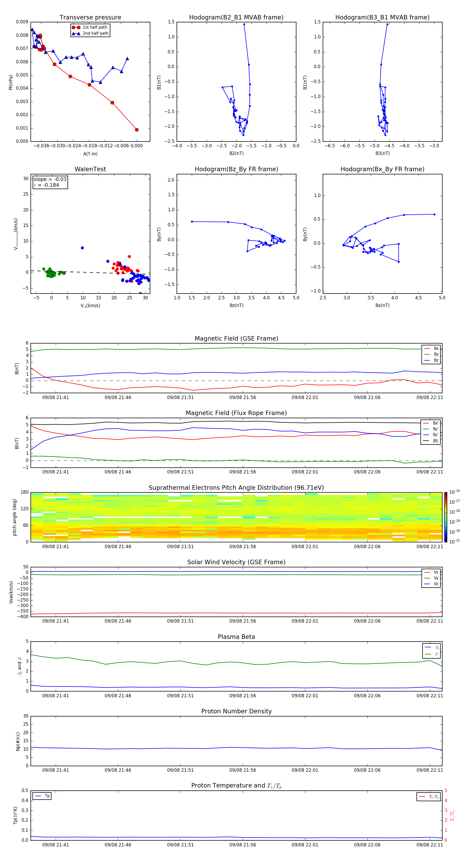Screen dimensions: 473x868
Task: Click the 'B3(nT)' x-axis label
Action: coord(382,153)
